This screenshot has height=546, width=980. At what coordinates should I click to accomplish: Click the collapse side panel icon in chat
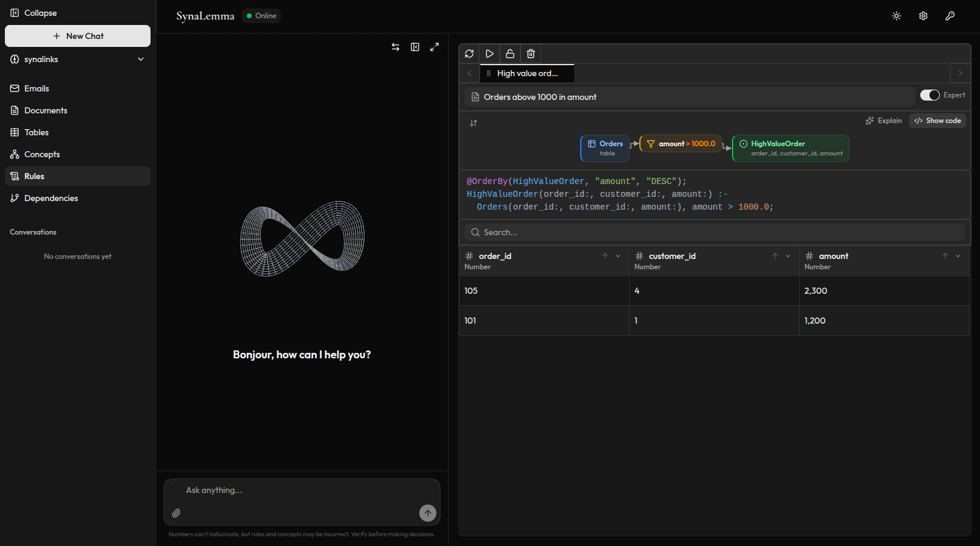(415, 47)
